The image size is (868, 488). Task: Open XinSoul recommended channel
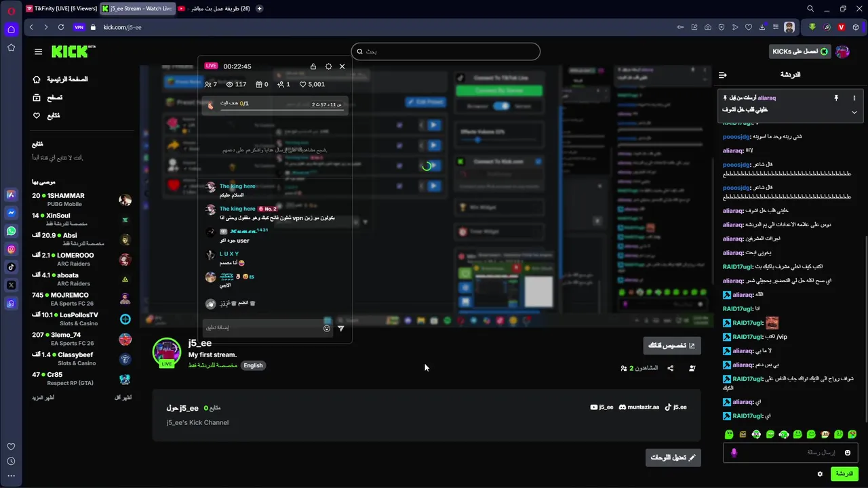click(81, 220)
